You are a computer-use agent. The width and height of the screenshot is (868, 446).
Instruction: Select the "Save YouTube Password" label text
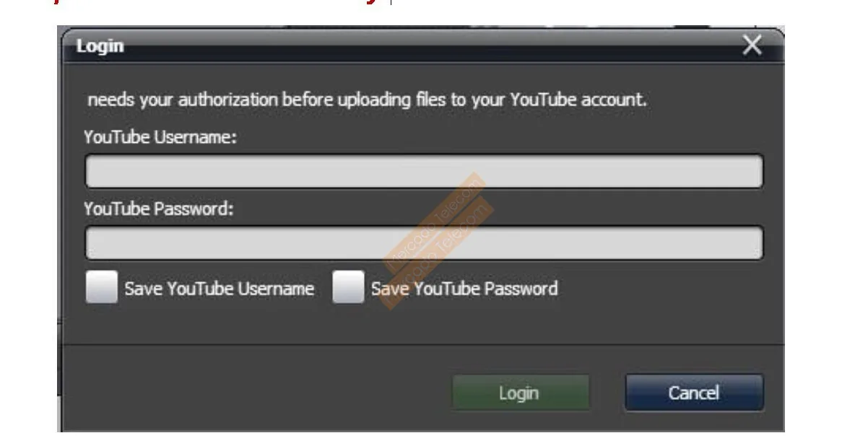pyautogui.click(x=464, y=289)
